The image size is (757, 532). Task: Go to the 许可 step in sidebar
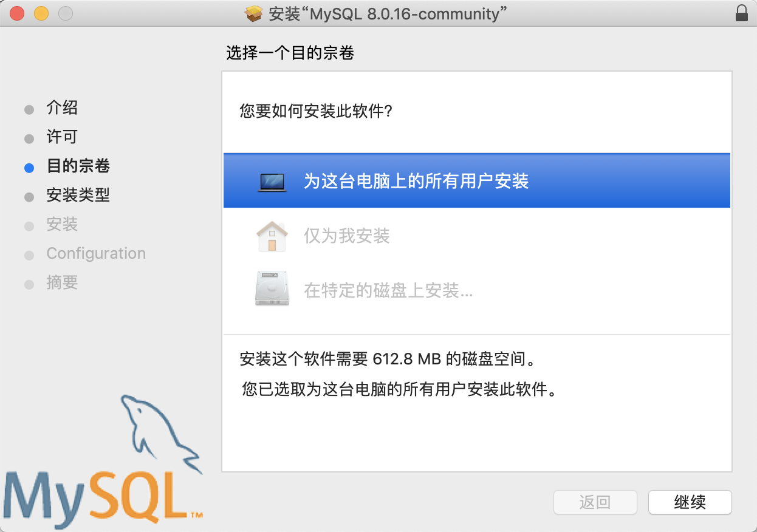pyautogui.click(x=62, y=137)
